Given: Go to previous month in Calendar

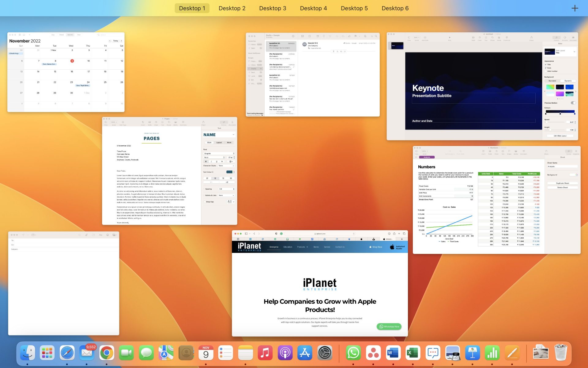Looking at the screenshot, I should click(110, 41).
